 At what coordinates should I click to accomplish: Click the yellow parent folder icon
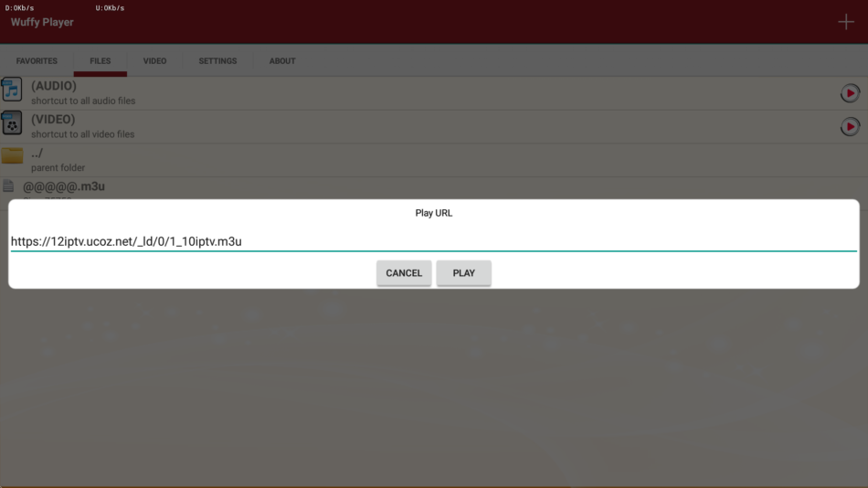(x=12, y=156)
